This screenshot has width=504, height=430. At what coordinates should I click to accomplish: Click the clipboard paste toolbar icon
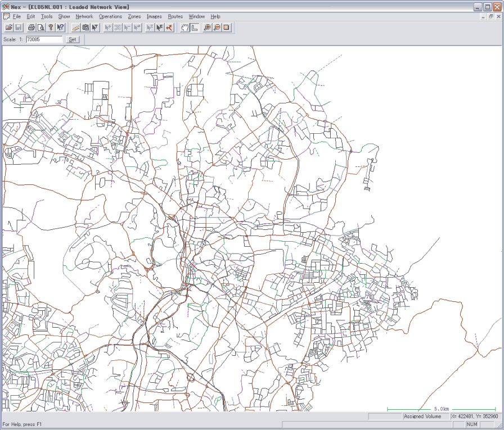click(x=85, y=28)
